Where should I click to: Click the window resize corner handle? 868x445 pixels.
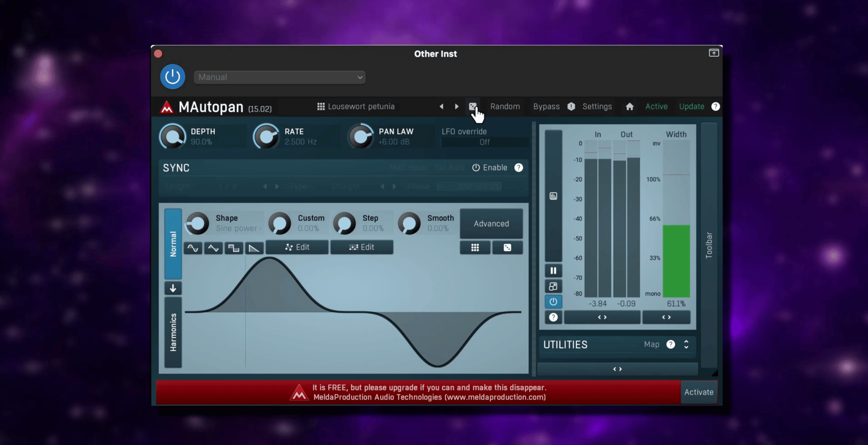click(714, 373)
